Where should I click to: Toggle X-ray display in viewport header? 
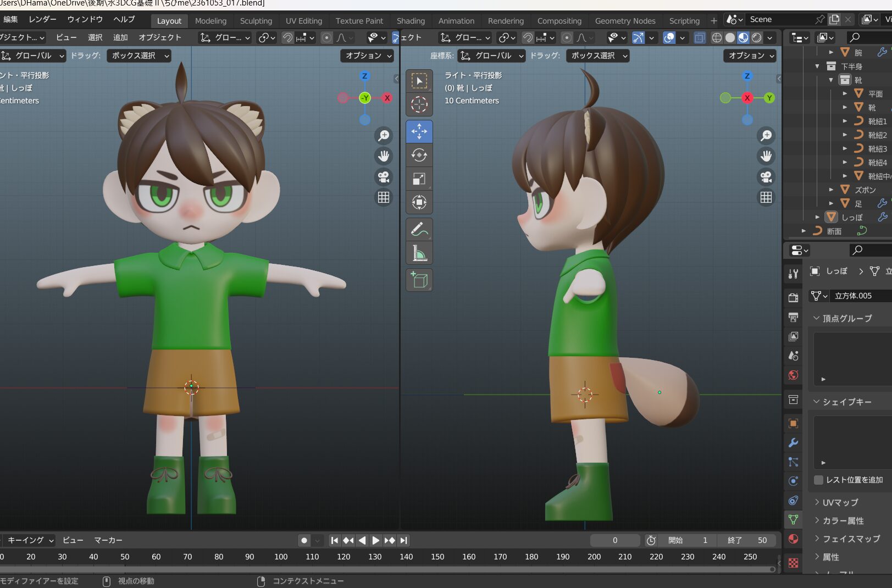coord(700,37)
